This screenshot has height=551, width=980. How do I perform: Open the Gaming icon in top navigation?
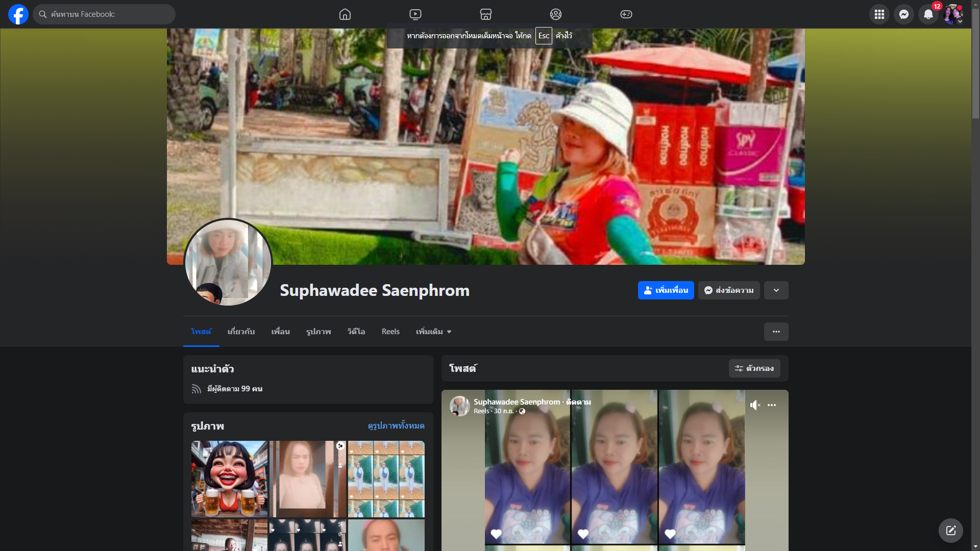click(x=626, y=14)
